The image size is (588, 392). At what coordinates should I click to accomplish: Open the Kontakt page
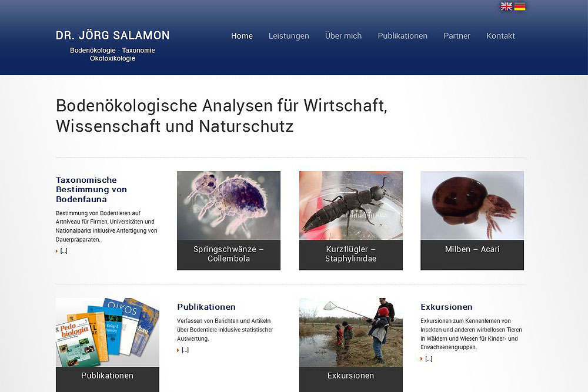click(500, 36)
